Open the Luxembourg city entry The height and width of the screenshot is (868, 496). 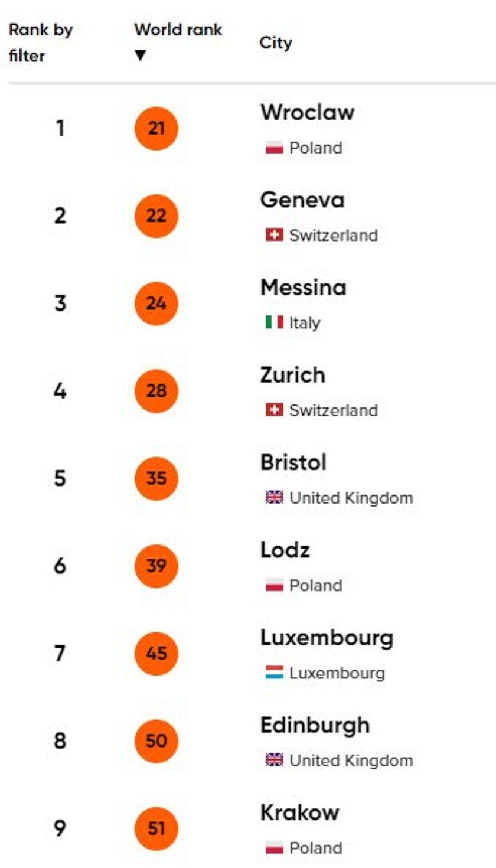point(327,638)
